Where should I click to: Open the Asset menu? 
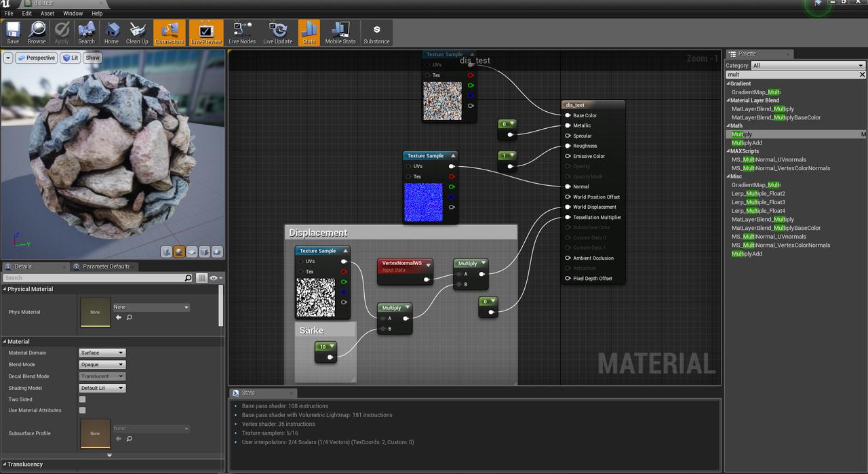(x=47, y=13)
